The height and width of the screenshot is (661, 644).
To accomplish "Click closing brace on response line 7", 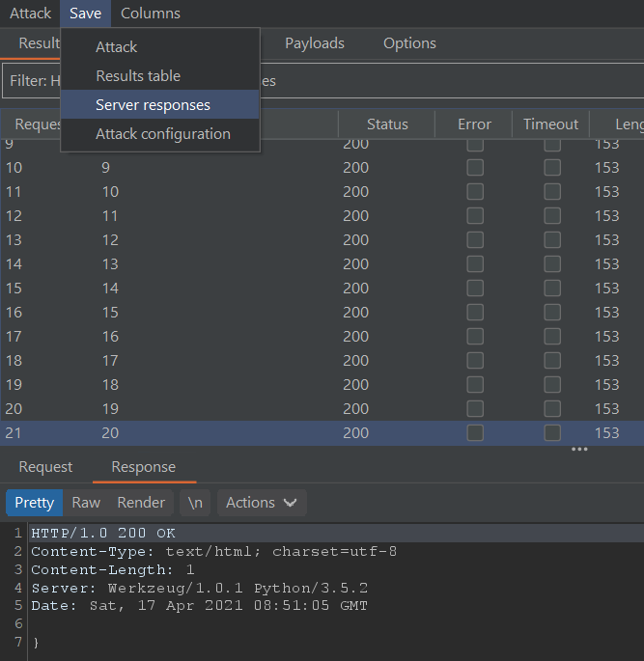I will pyautogui.click(x=36, y=643).
